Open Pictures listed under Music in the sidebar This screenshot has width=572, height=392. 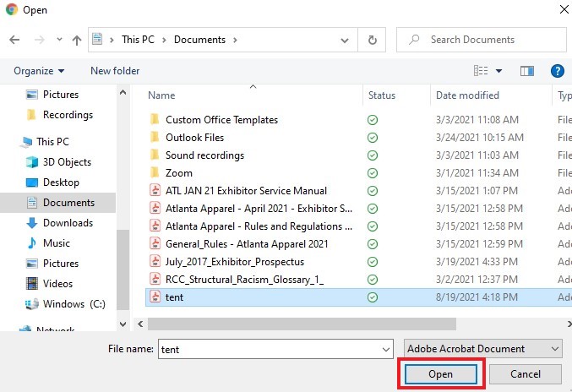(x=61, y=264)
